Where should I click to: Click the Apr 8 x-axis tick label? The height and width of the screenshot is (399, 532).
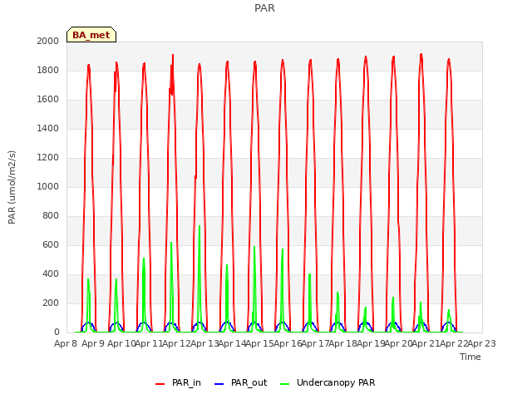point(66,343)
